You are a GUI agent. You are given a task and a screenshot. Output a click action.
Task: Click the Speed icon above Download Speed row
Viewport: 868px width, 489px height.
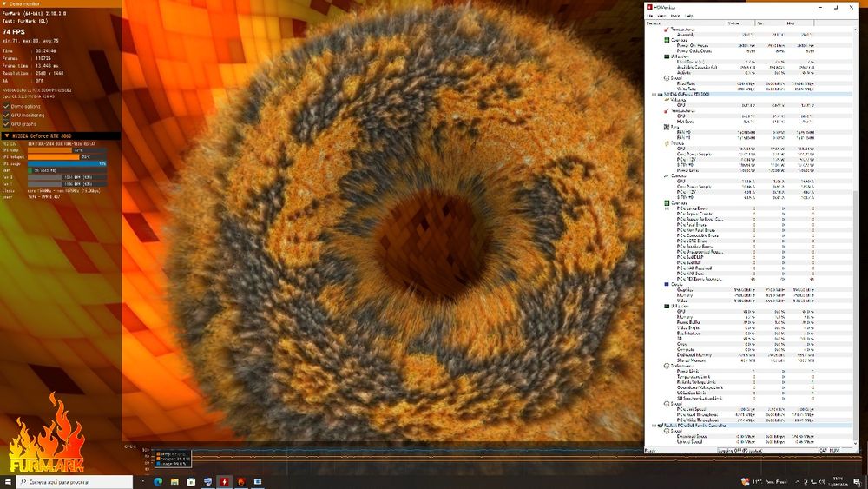pos(667,431)
